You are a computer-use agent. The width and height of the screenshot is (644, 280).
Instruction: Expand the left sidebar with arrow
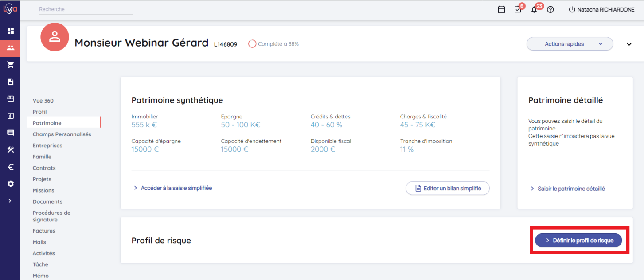pyautogui.click(x=10, y=201)
